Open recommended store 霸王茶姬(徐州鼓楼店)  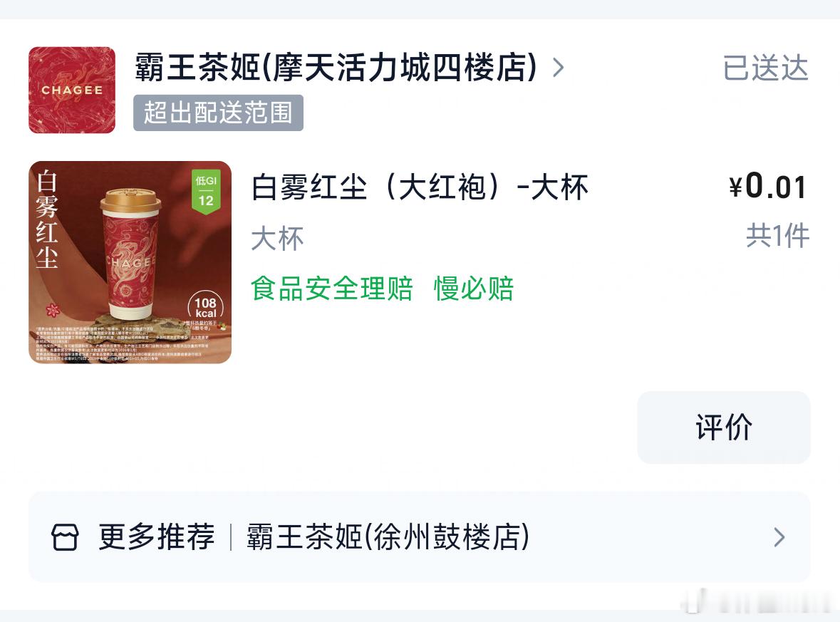click(388, 537)
